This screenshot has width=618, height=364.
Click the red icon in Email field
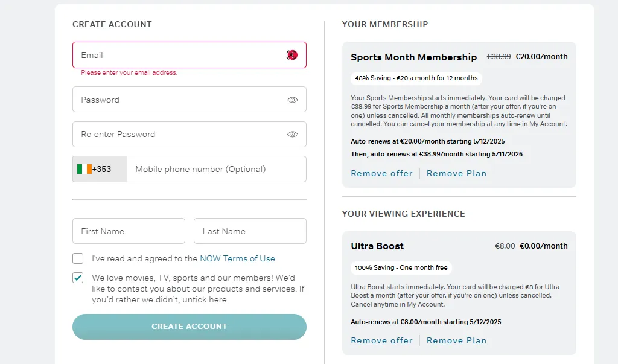(292, 55)
